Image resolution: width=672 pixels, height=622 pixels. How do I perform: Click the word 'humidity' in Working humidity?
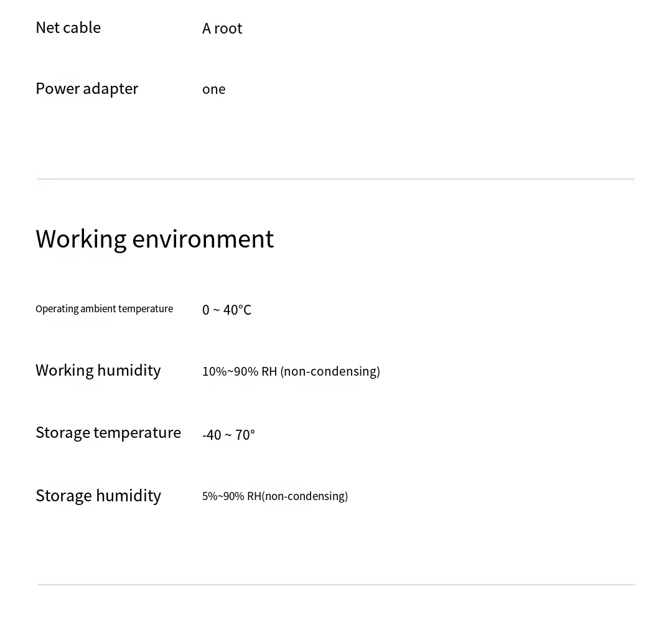point(129,371)
